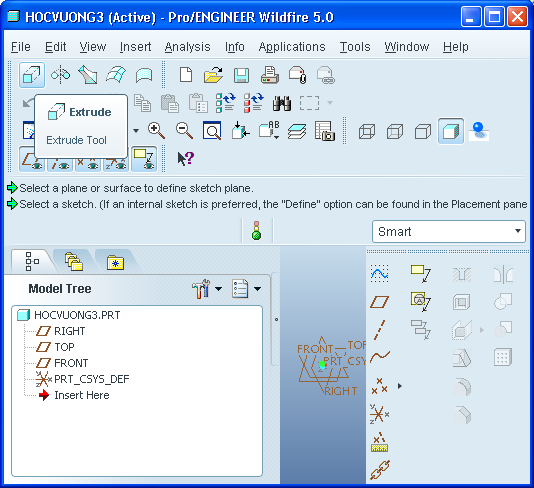Image resolution: width=534 pixels, height=488 pixels.
Task: Click the copy icon in edit toolbar
Action: pyautogui.click(x=142, y=103)
